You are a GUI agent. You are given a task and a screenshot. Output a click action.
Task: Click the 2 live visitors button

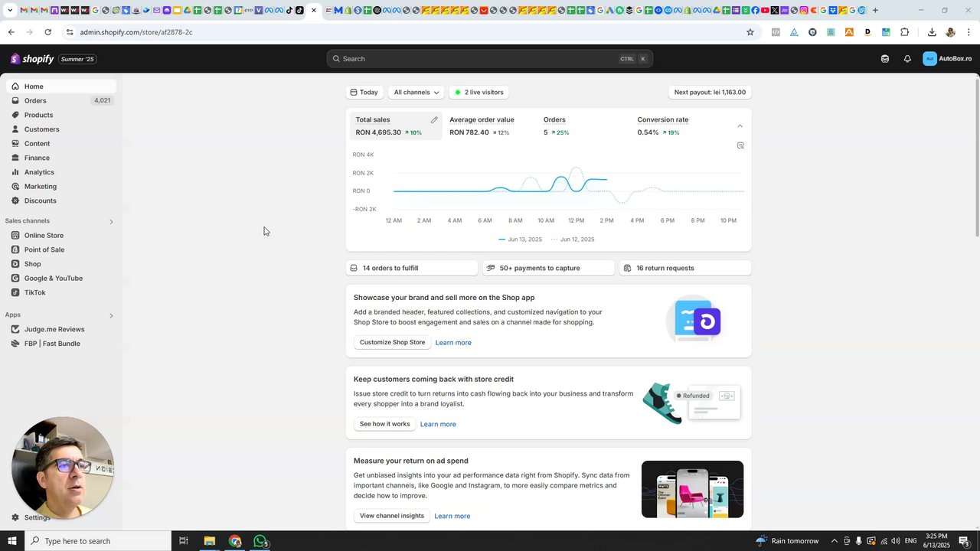tap(479, 92)
